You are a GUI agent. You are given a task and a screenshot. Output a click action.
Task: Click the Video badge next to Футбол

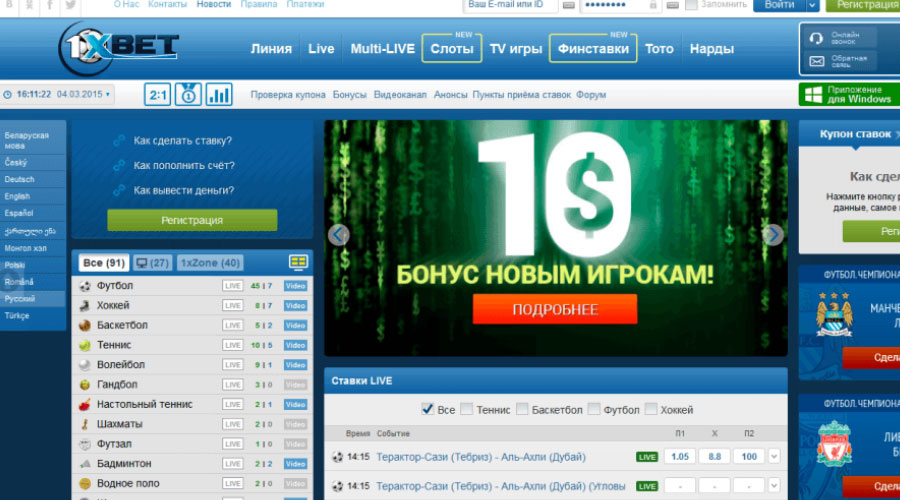click(x=295, y=286)
